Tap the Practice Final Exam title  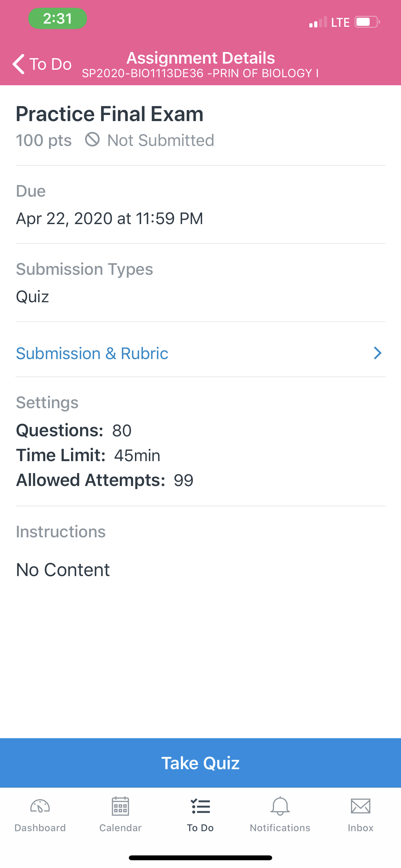coord(109,114)
